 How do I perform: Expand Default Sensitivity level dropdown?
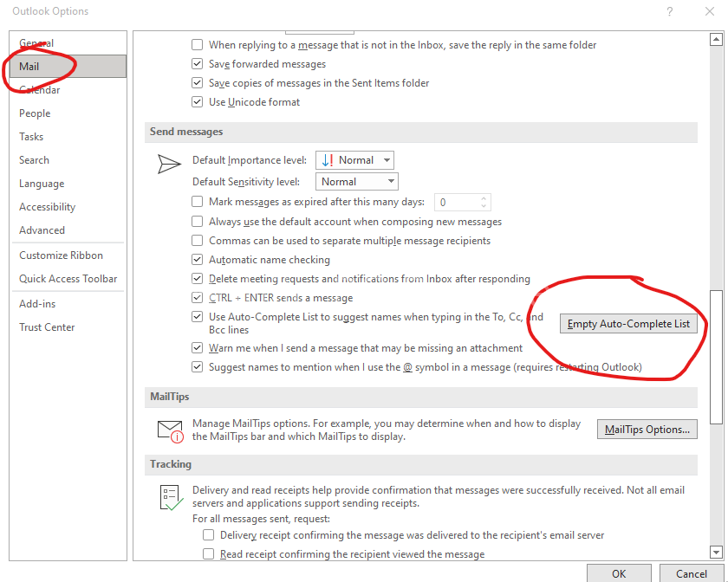pyautogui.click(x=356, y=182)
